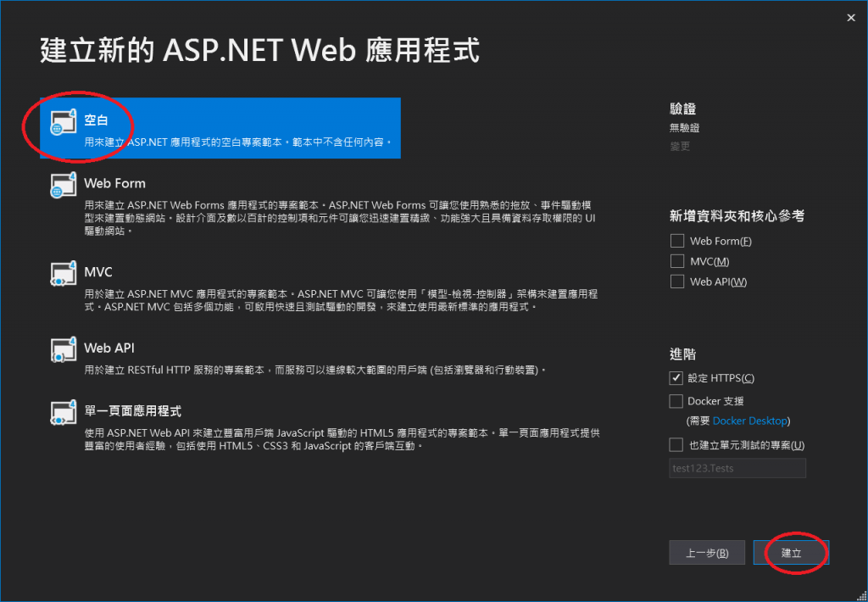Viewport: 868px width, 602px height.
Task: Click the Web API template icon
Action: (x=63, y=349)
